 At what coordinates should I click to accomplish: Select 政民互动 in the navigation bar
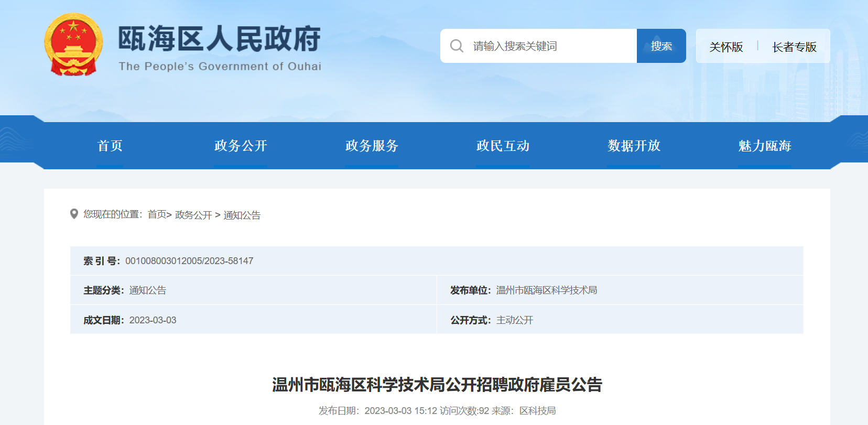503,146
